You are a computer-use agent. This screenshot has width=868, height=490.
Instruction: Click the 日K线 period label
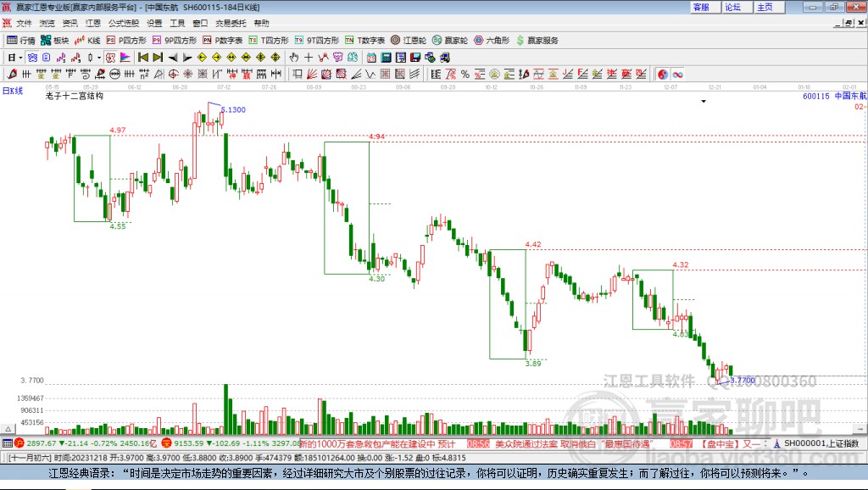coord(13,91)
